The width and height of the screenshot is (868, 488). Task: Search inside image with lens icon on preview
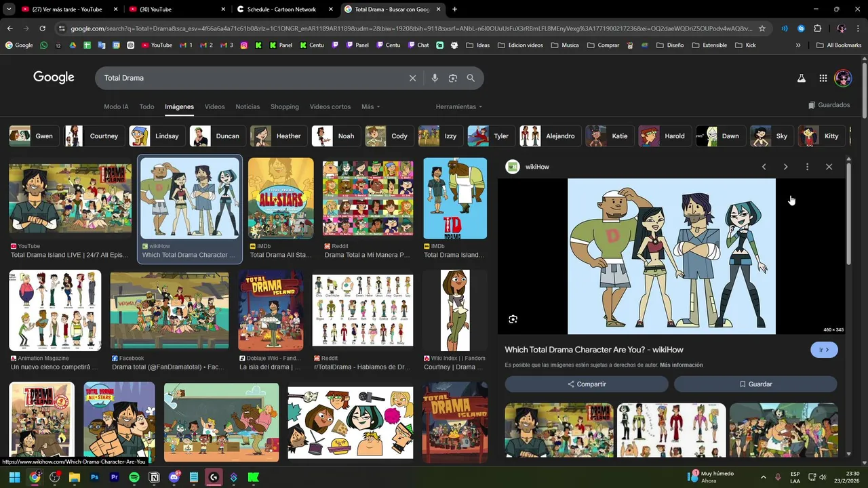[x=513, y=319]
